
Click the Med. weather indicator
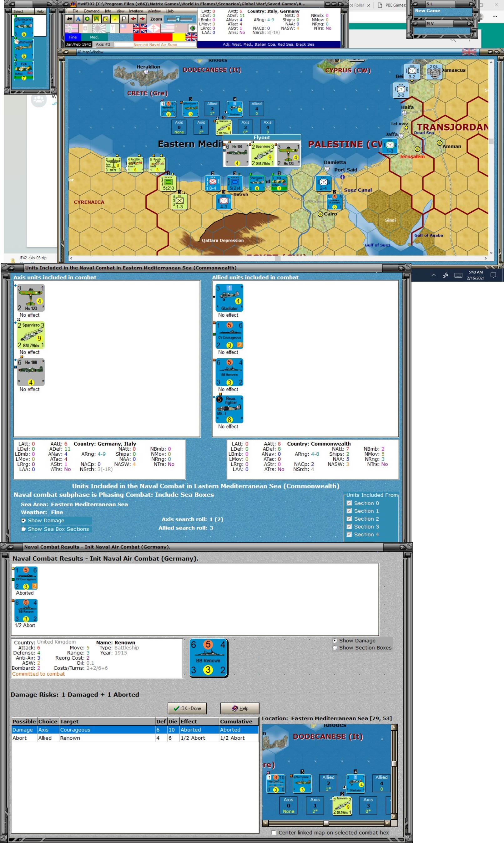[x=94, y=37]
